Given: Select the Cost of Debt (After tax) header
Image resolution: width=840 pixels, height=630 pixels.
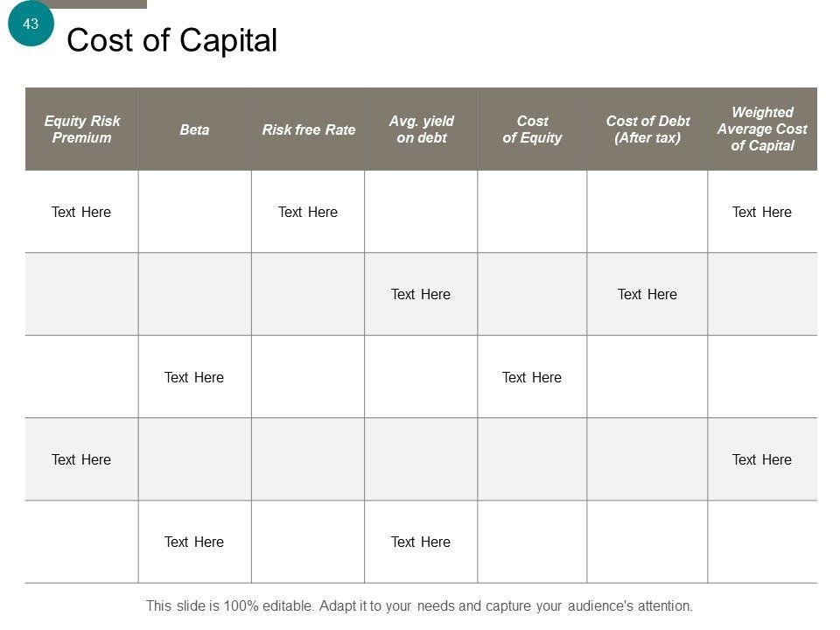Looking at the screenshot, I should coord(647,129).
